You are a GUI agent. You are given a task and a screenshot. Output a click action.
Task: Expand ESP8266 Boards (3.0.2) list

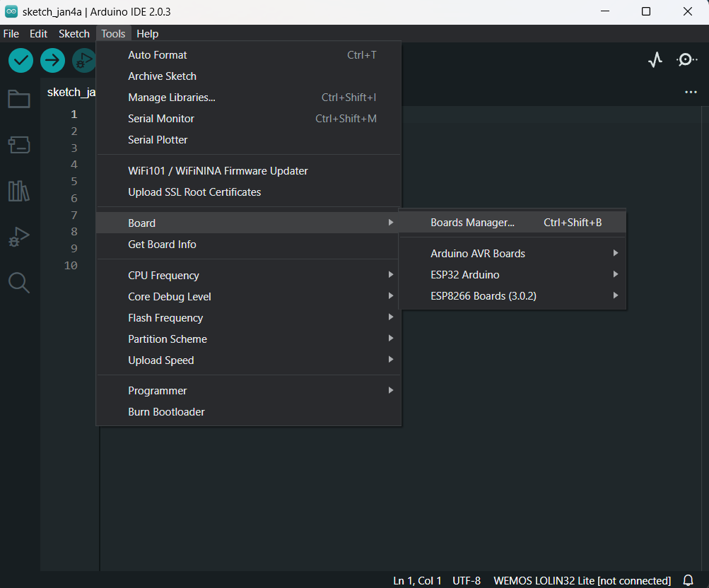[x=512, y=297]
